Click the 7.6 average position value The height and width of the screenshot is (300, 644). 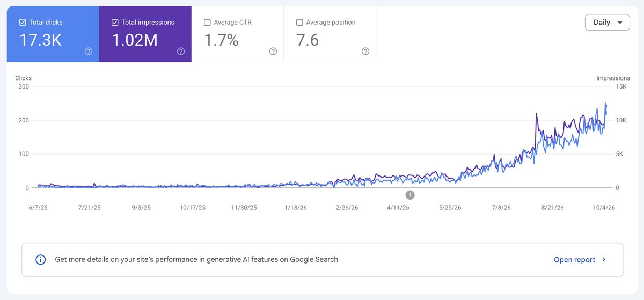(x=308, y=40)
